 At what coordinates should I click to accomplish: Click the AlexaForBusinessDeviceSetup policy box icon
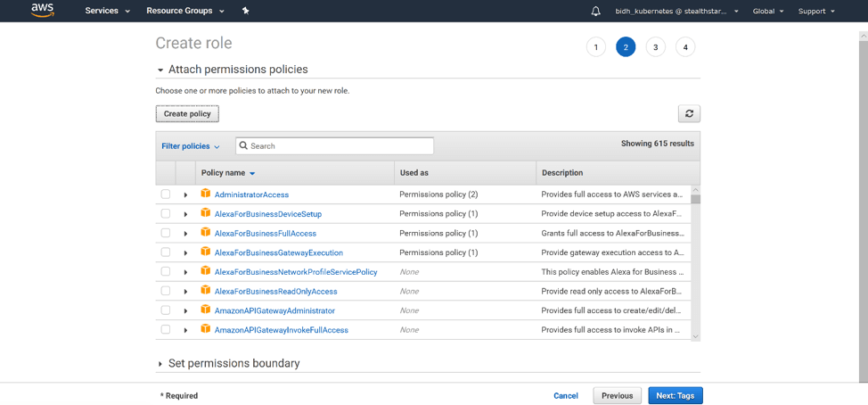pyautogui.click(x=205, y=212)
